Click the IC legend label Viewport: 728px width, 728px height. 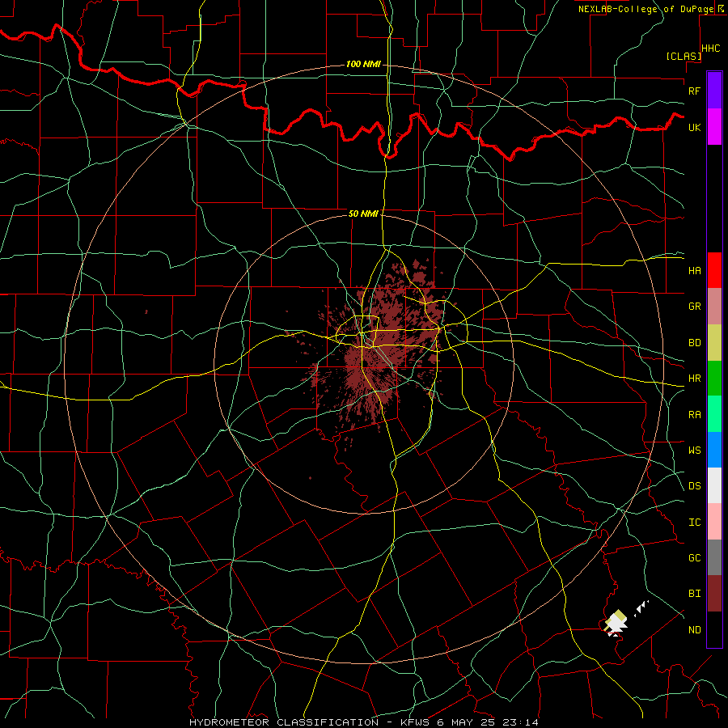point(694,523)
